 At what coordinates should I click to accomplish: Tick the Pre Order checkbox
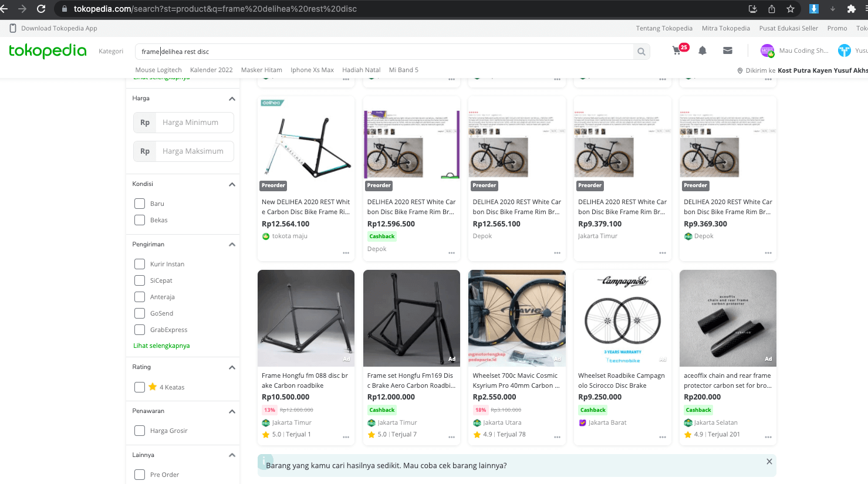pos(140,475)
